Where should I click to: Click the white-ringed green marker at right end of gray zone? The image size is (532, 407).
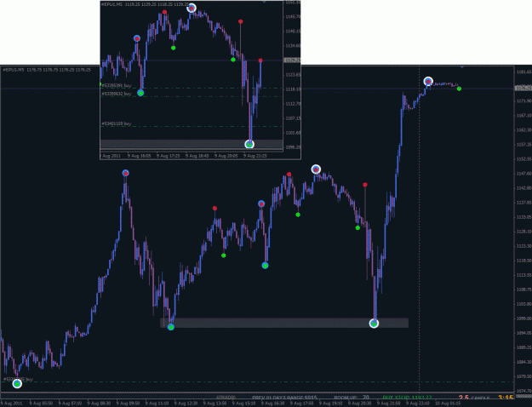[x=374, y=324]
